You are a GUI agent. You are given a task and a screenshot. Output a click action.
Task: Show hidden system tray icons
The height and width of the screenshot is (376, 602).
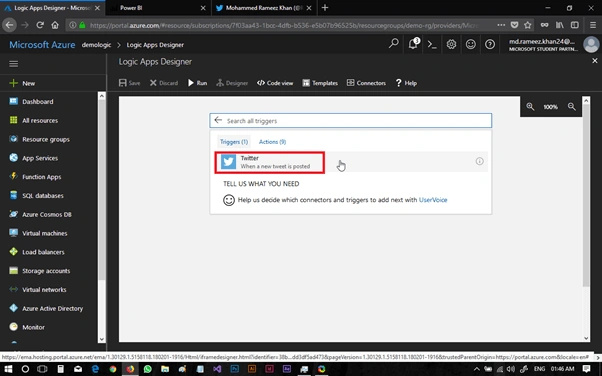pos(476,369)
